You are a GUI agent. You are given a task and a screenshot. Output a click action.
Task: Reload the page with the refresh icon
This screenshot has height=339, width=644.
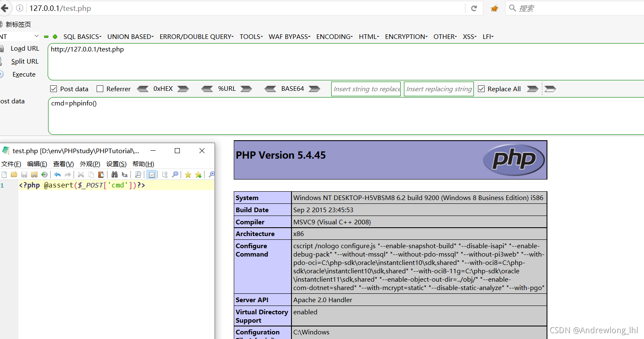tap(474, 8)
